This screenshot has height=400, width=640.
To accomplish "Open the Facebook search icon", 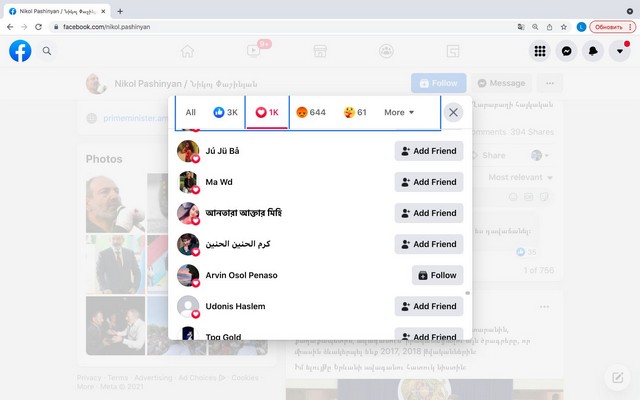I will (x=47, y=51).
